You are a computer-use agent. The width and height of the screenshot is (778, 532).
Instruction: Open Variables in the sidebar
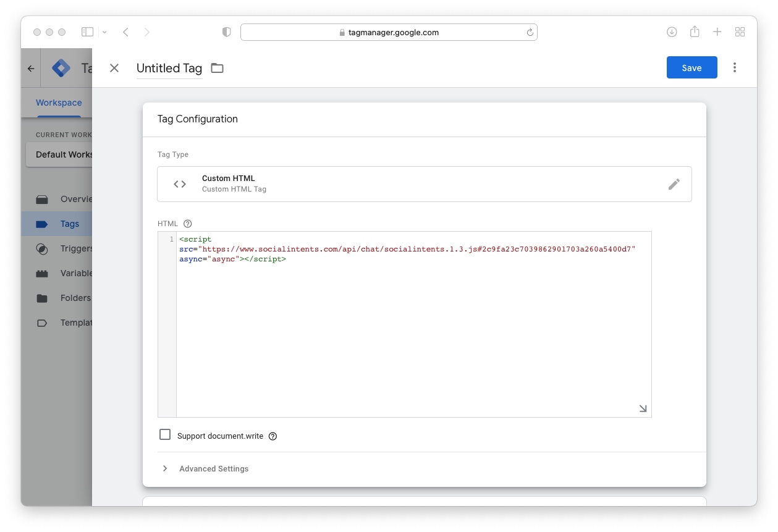coord(57,273)
